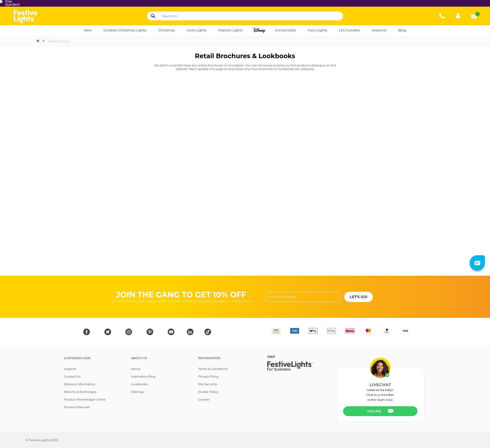Click the Amazon Pay payment icon
The image size is (490, 448).
point(276,331)
